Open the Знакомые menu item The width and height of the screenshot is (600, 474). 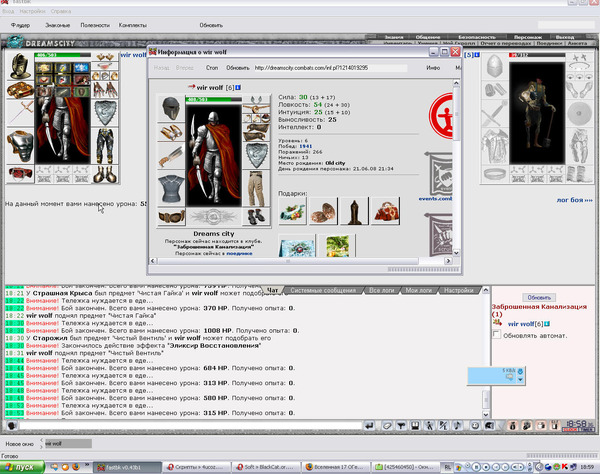tap(57, 25)
